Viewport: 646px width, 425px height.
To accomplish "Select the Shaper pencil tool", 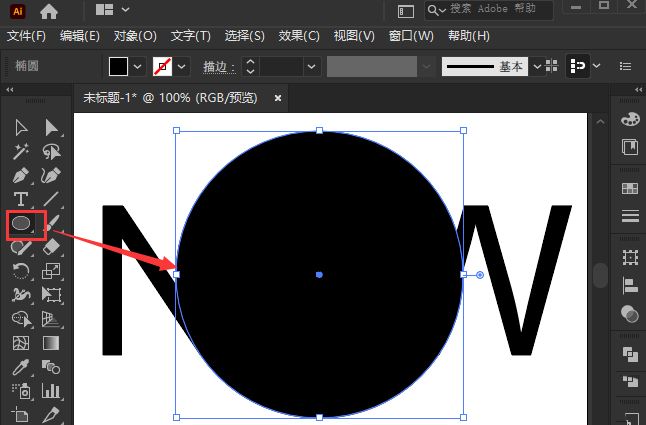I will 21,247.
